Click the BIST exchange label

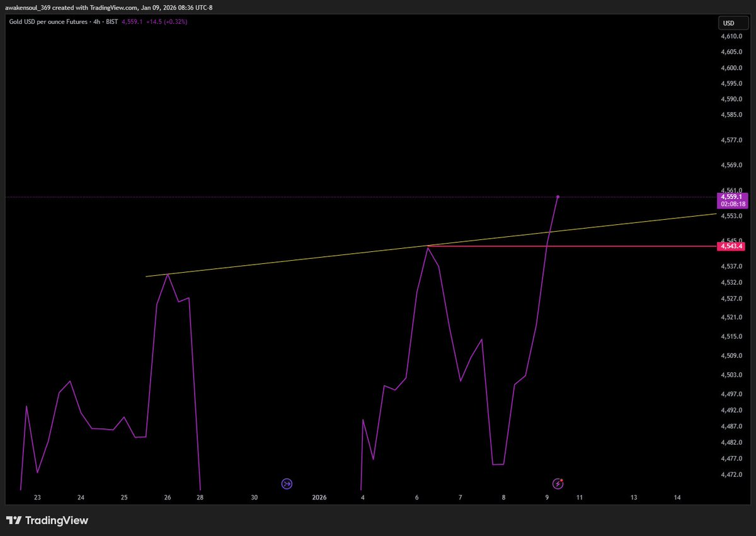(112, 21)
